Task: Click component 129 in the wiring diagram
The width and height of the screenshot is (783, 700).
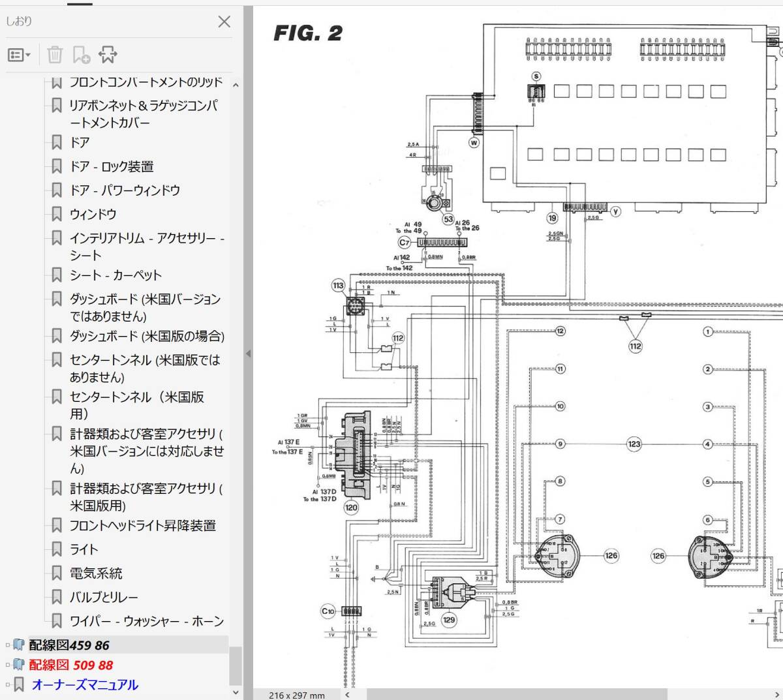Action: coord(449,620)
